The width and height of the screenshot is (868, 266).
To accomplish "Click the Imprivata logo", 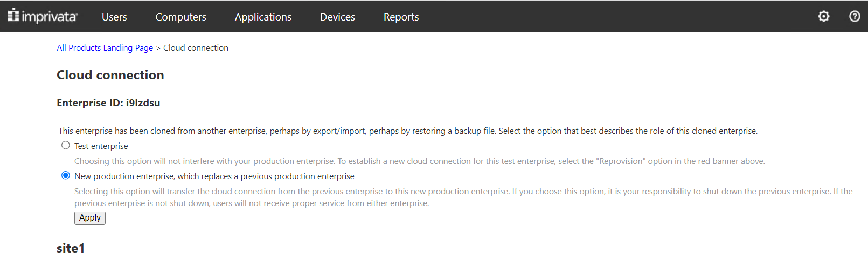I will point(43,16).
